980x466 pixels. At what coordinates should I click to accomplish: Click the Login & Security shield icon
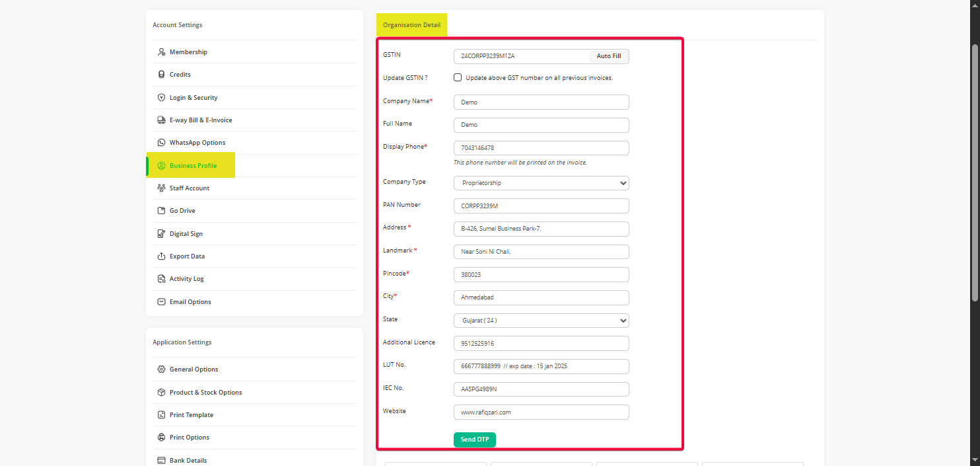161,98
